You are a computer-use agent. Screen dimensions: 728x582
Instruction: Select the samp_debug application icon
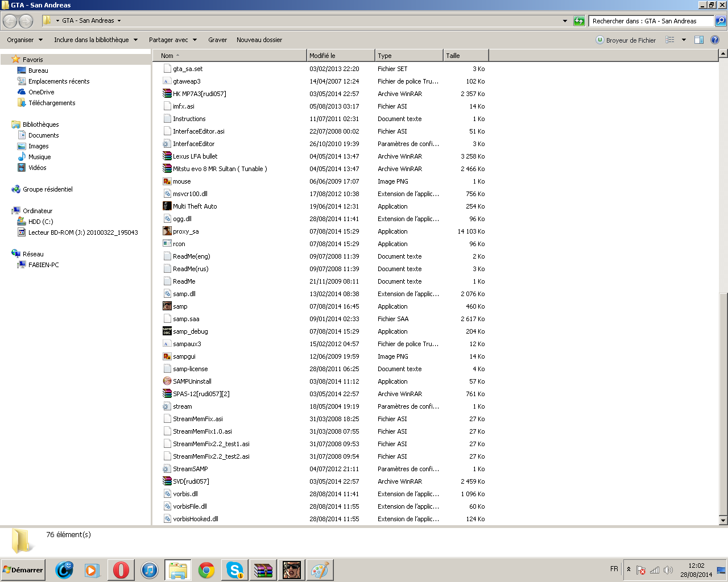[167, 331]
